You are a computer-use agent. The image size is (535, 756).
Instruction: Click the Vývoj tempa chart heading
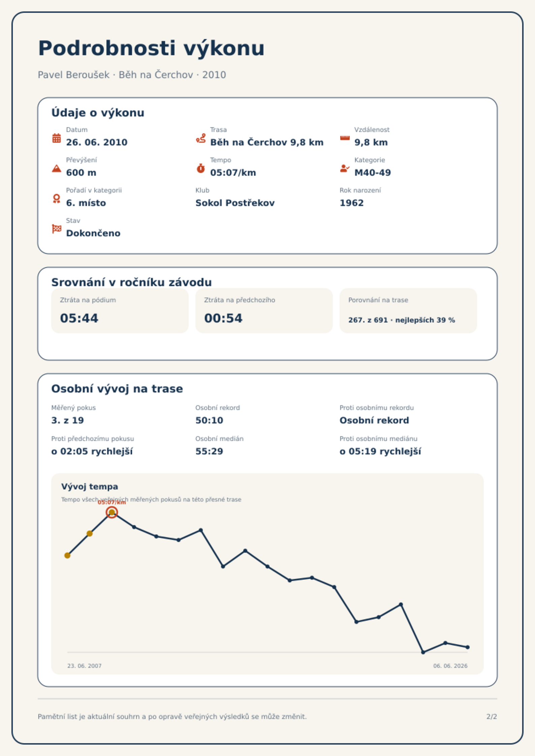tap(90, 486)
